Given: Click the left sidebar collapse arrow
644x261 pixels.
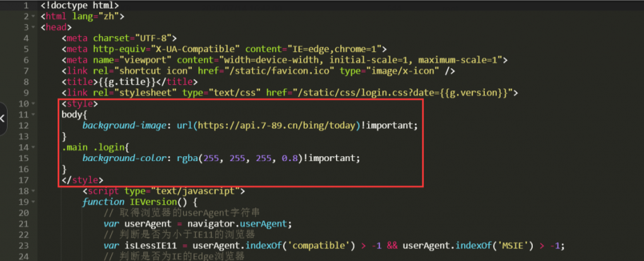Looking at the screenshot, I should click(3, 118).
